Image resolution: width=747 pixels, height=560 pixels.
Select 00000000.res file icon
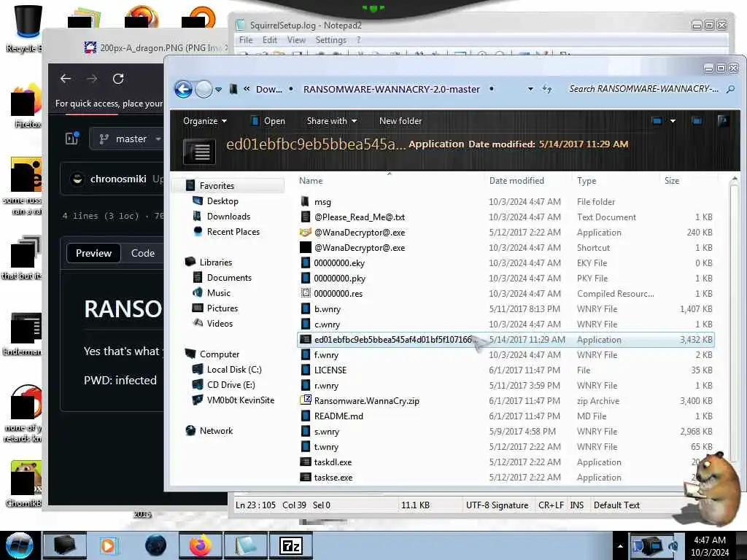point(306,293)
